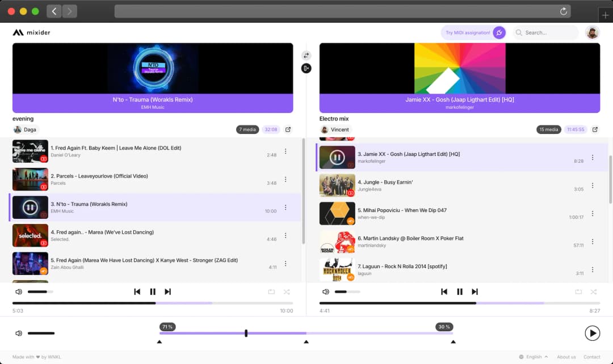Open options for 'Jungle - Busy Earnin''
The width and height of the screenshot is (613, 364).
(x=593, y=185)
